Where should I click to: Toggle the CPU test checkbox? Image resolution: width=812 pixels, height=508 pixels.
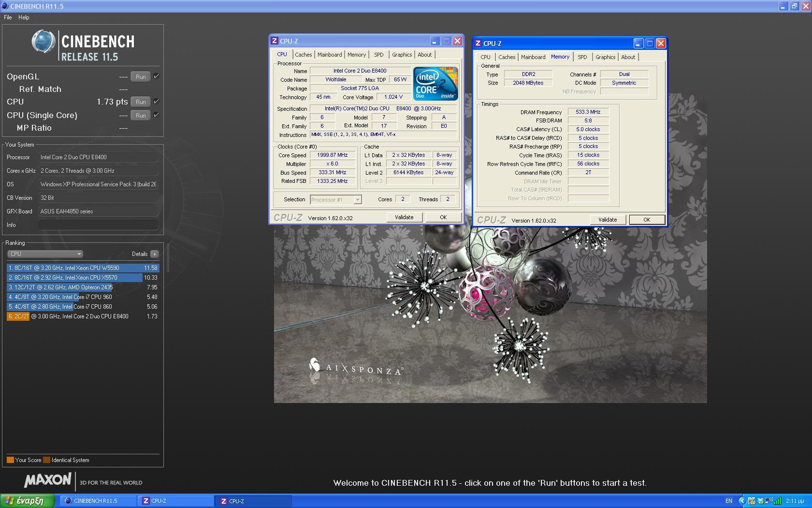pos(156,101)
